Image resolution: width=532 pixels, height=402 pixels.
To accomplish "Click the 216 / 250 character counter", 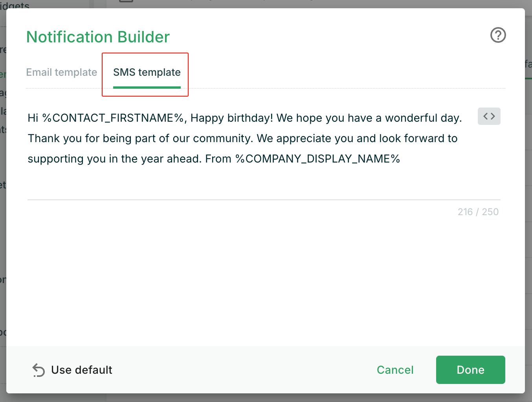I will pyautogui.click(x=478, y=212).
